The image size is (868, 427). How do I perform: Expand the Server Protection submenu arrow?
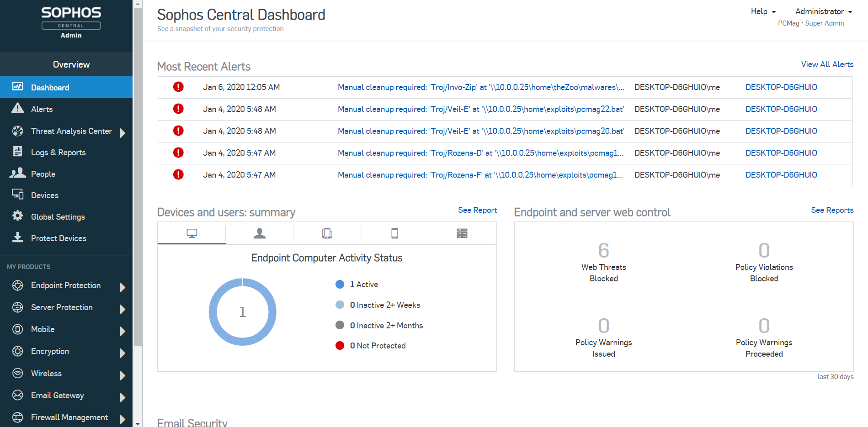(122, 309)
